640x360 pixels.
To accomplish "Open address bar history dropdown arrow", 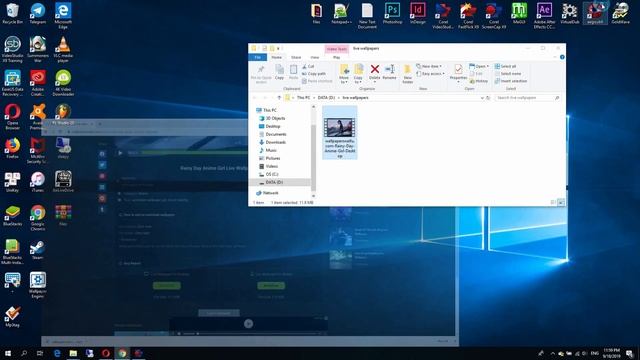I will 482,98.
